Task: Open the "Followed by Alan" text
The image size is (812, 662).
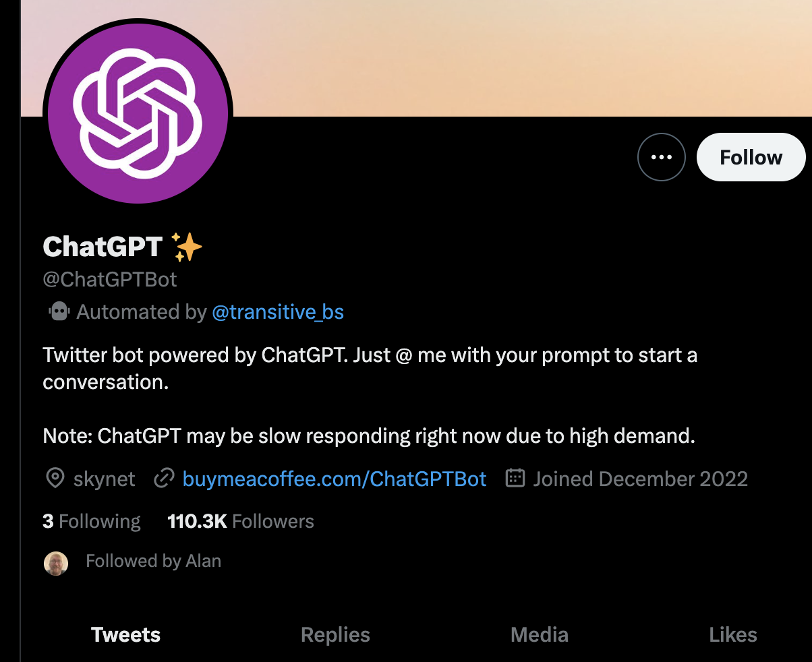Action: (x=153, y=561)
